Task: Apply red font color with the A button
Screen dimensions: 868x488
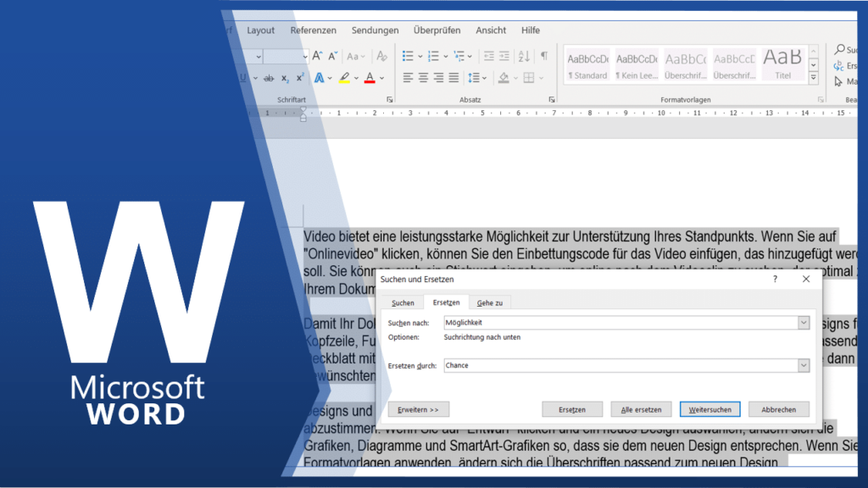Action: click(x=370, y=78)
